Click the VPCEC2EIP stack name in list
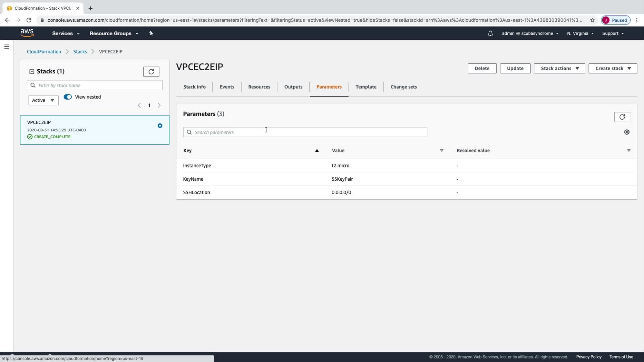The width and height of the screenshot is (644, 362). [x=39, y=122]
